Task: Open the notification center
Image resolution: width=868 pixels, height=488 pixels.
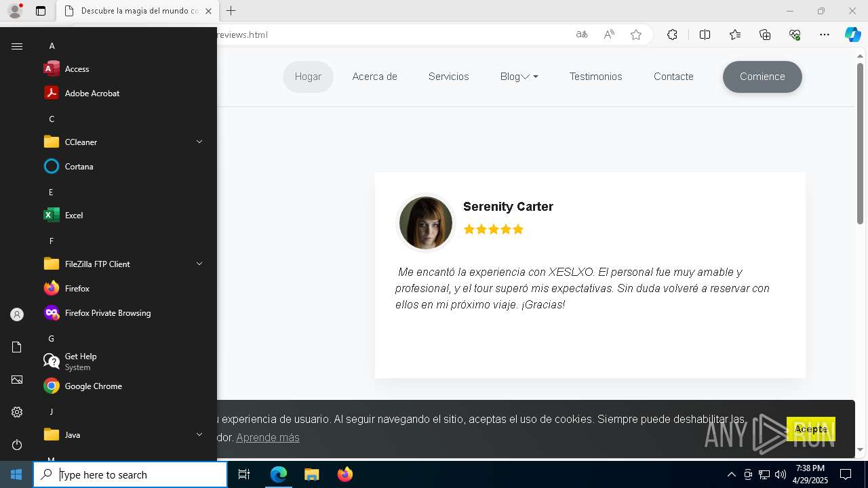Action: tap(846, 474)
